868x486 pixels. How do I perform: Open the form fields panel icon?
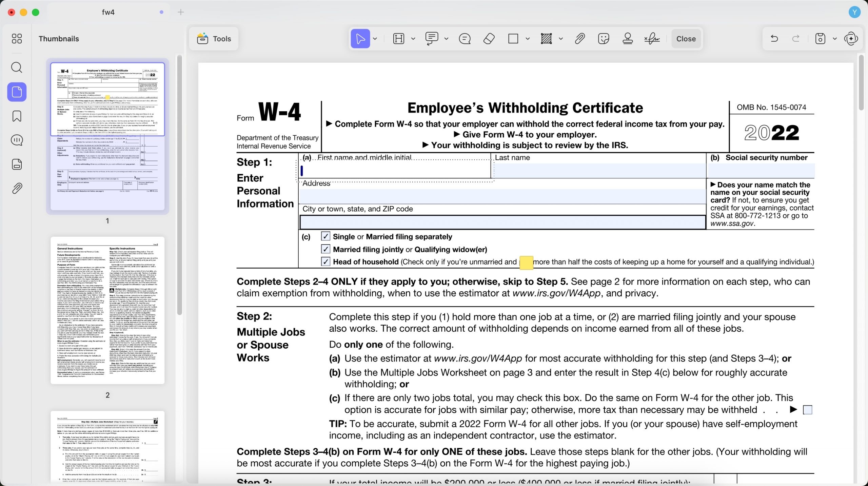pyautogui.click(x=17, y=164)
